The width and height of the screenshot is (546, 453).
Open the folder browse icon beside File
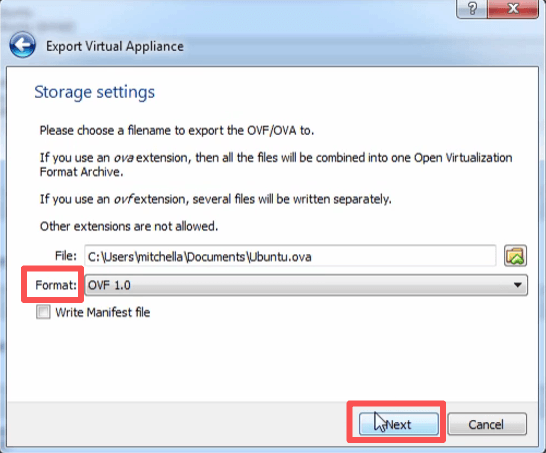(x=515, y=256)
